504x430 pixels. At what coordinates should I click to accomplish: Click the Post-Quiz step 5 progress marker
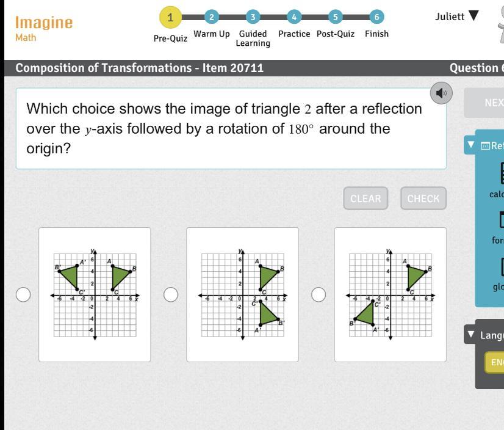click(x=335, y=17)
